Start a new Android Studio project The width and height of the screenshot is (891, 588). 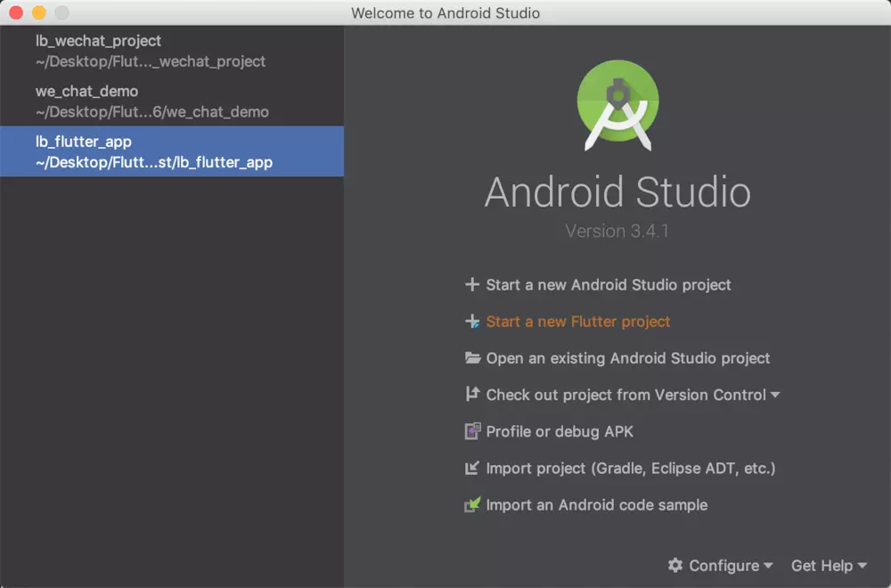click(608, 284)
